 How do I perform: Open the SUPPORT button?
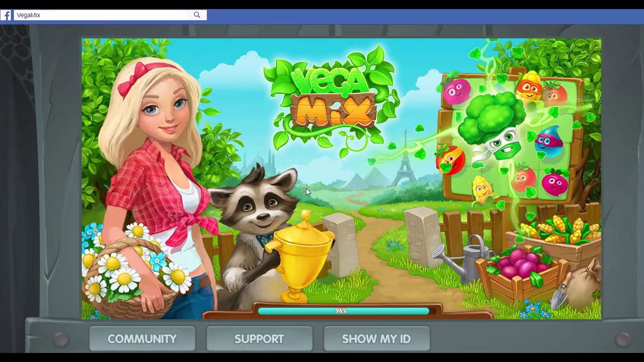259,339
